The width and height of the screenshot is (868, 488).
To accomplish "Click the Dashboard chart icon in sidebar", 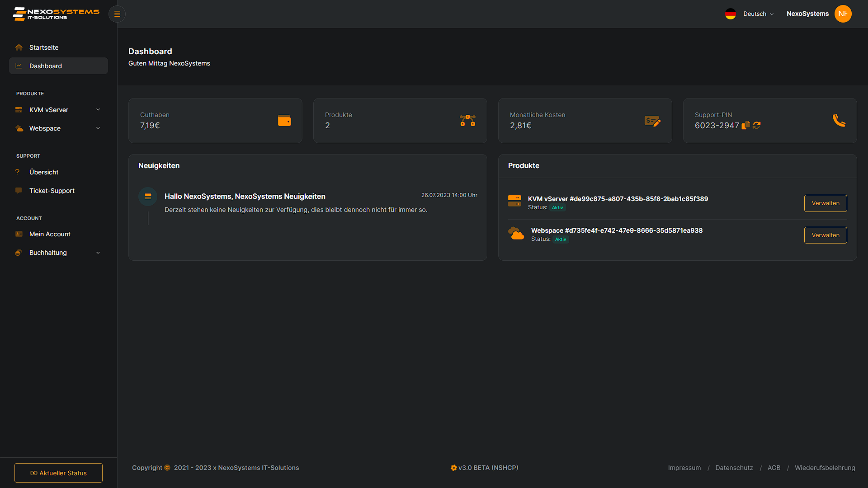I will pos(19,66).
